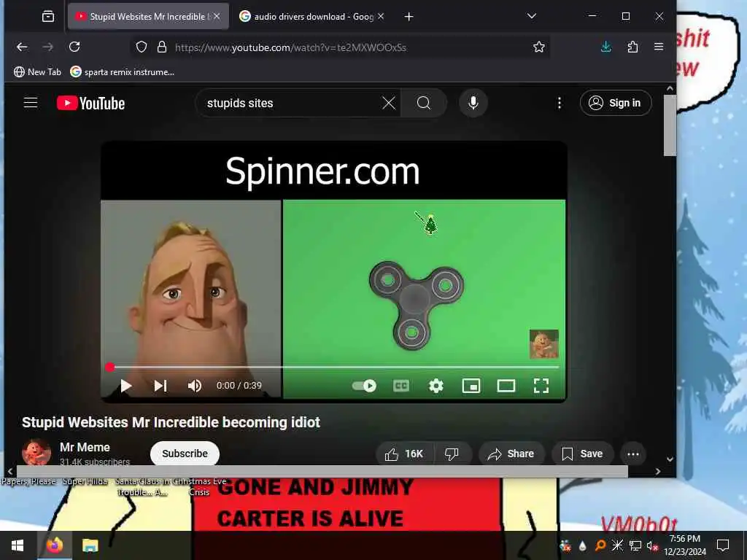Open Papers, Please desktop shortcut
This screenshot has height=560, width=747.
[x=28, y=482]
